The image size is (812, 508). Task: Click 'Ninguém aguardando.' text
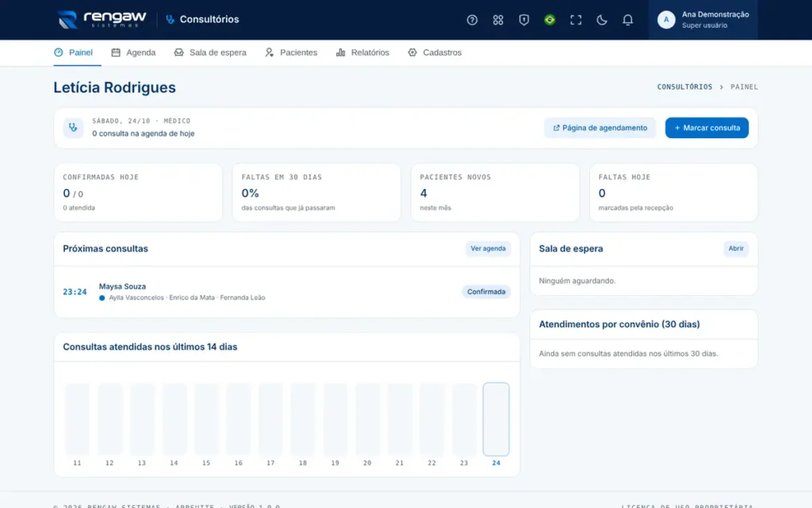tap(577, 281)
